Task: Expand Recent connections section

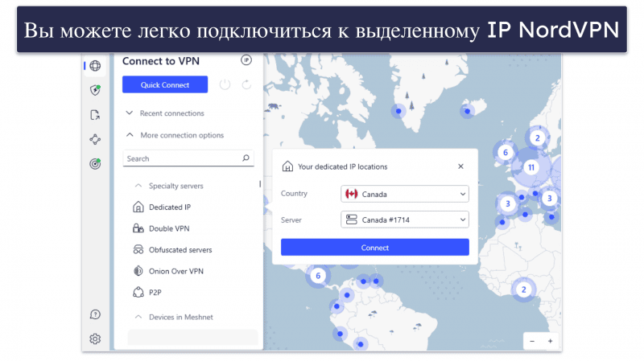Action: pos(165,113)
